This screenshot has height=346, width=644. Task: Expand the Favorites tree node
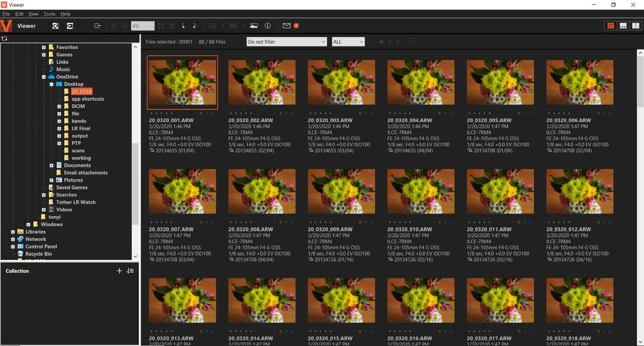coord(43,47)
